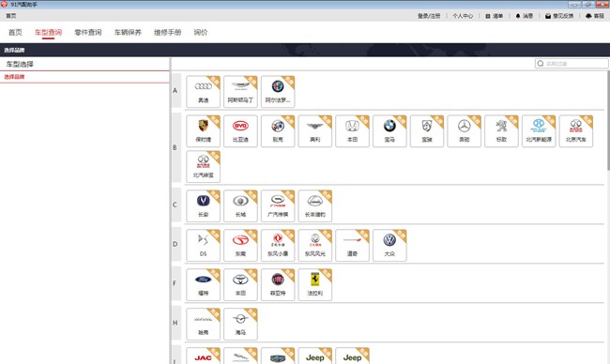Go to the 首页 main navigation tab
Screen dimensions: 610x364
coord(15,32)
